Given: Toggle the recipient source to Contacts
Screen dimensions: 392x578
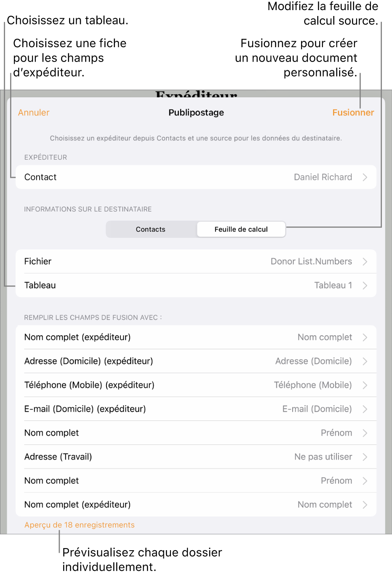Looking at the screenshot, I should 150,229.
